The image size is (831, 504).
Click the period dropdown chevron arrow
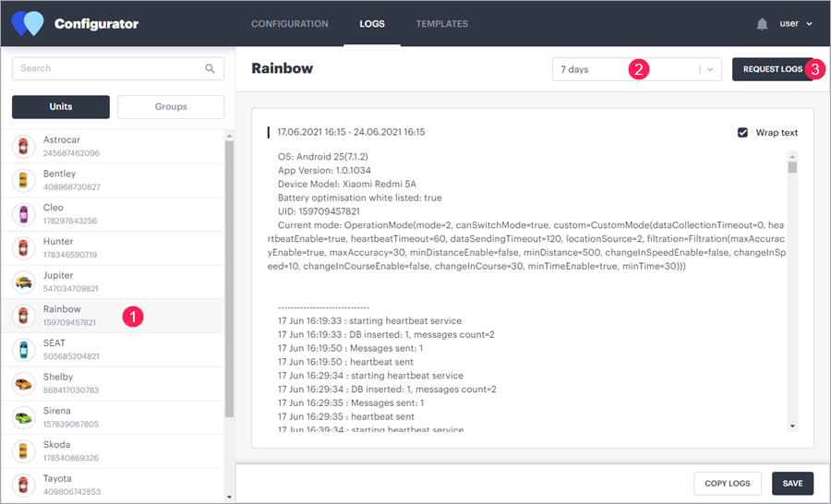pos(710,69)
